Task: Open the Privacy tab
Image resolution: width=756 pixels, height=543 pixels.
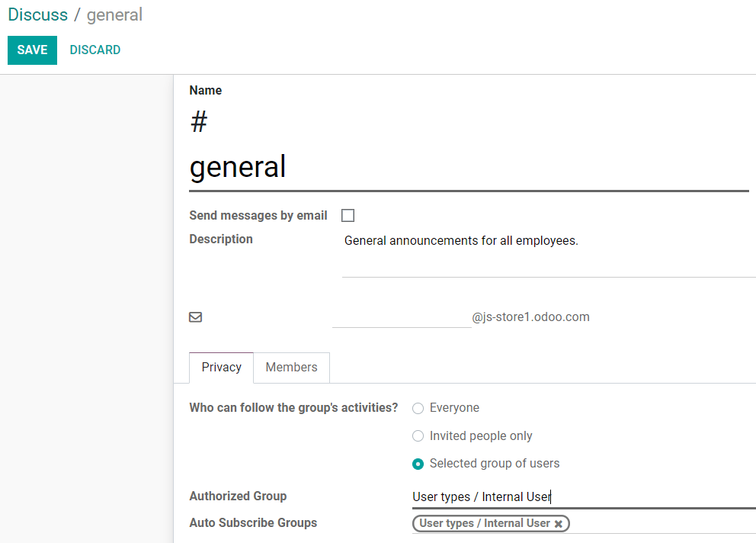Action: point(221,368)
